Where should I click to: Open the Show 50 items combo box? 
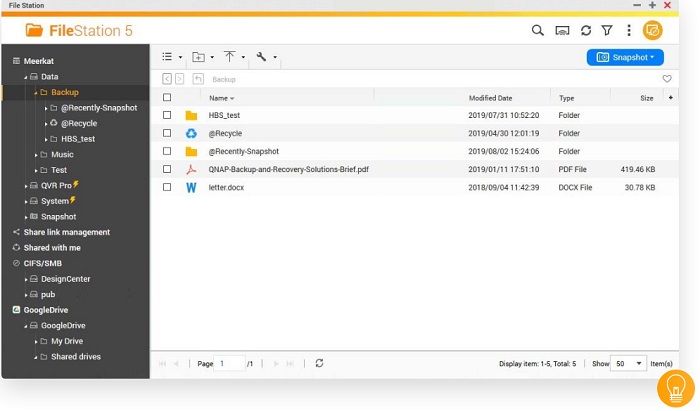coord(628,364)
